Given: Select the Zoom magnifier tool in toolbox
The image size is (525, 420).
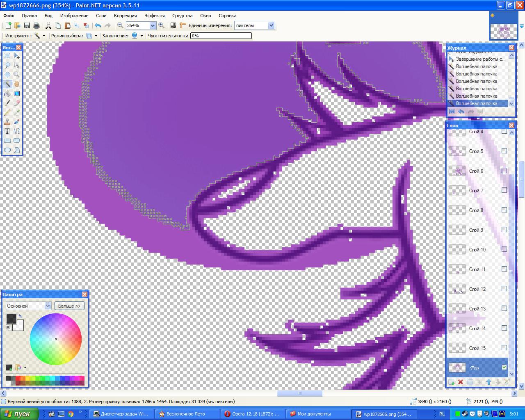Looking at the screenshot, I should (x=17, y=75).
